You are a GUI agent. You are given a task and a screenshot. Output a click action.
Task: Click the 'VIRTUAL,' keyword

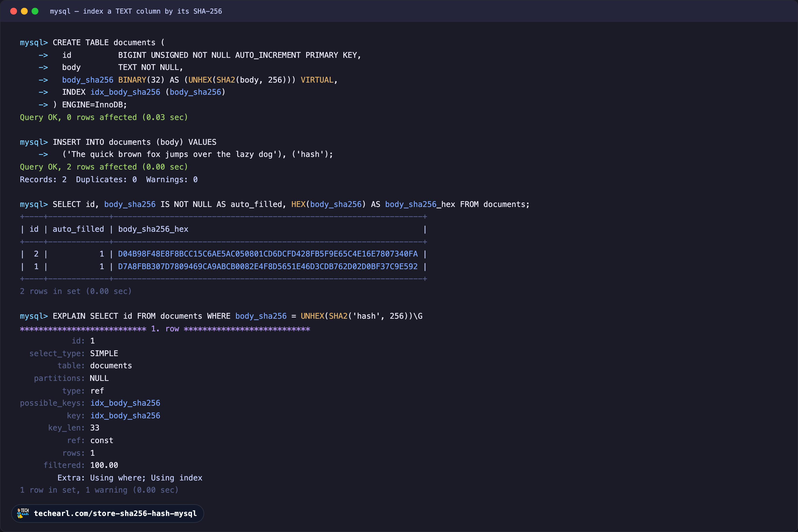point(319,80)
